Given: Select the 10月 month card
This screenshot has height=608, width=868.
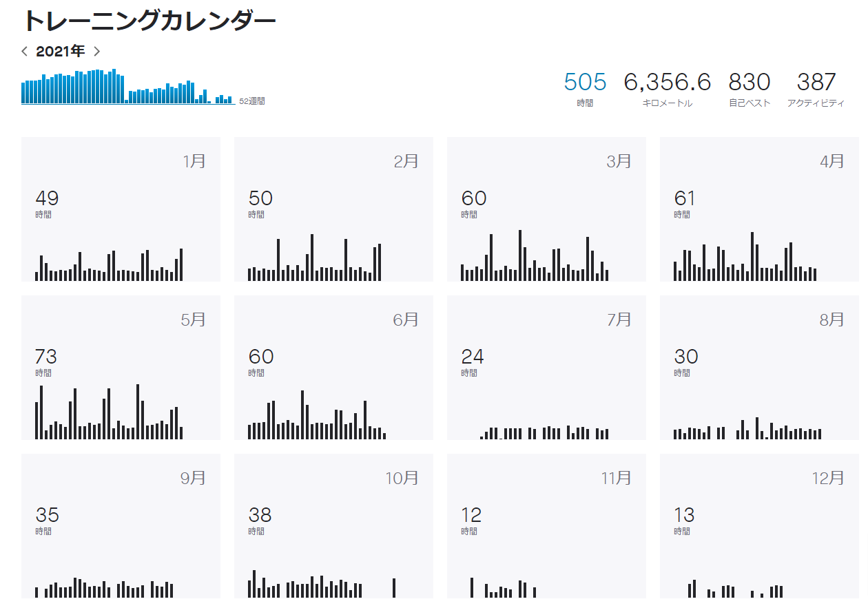Looking at the screenshot, I should (333, 526).
